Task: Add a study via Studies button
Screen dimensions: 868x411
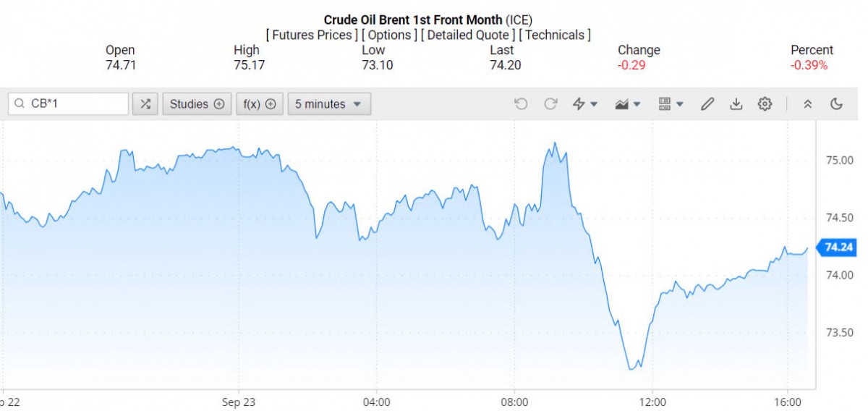Action: pos(197,104)
